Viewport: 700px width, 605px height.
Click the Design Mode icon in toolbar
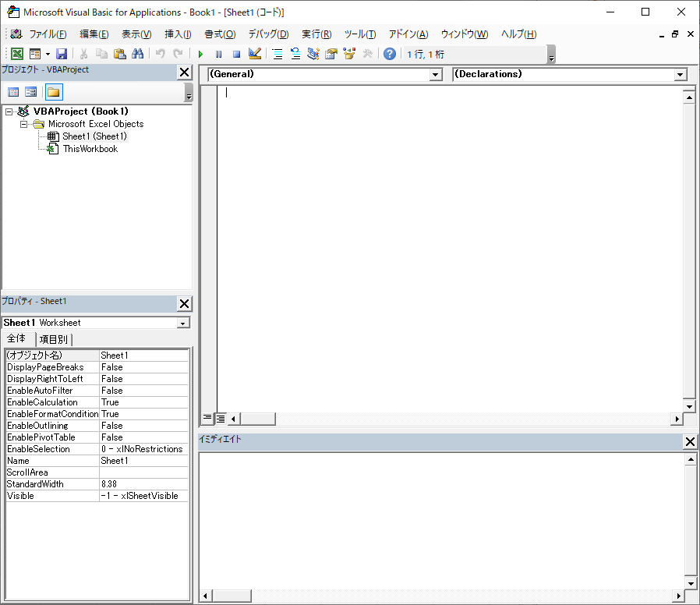pyautogui.click(x=255, y=54)
